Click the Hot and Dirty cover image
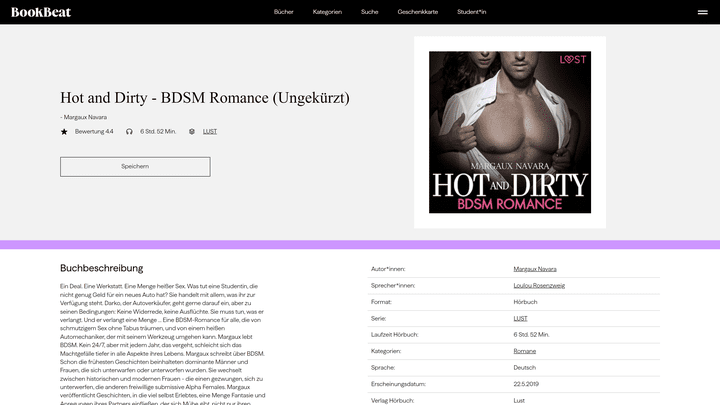The height and width of the screenshot is (405, 720). click(510, 132)
